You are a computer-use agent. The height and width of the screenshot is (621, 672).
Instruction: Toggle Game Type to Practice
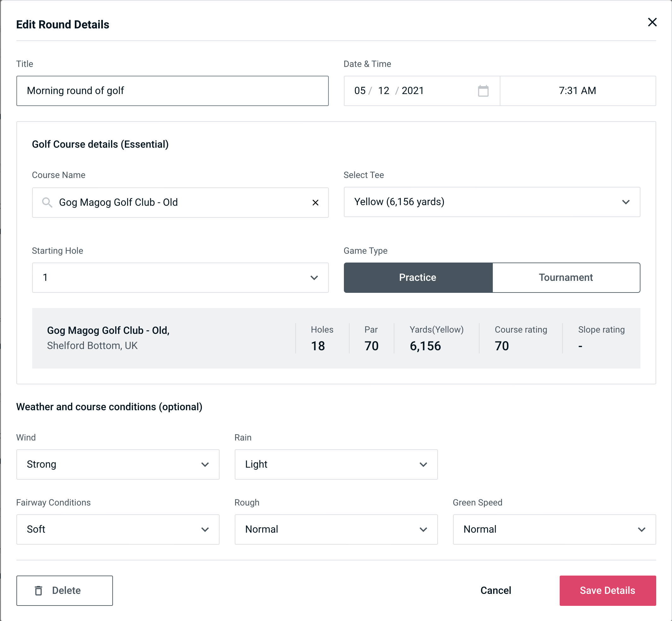coord(418,277)
